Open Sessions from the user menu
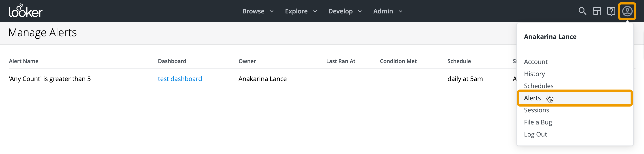The height and width of the screenshot is (154, 644). pos(536,110)
